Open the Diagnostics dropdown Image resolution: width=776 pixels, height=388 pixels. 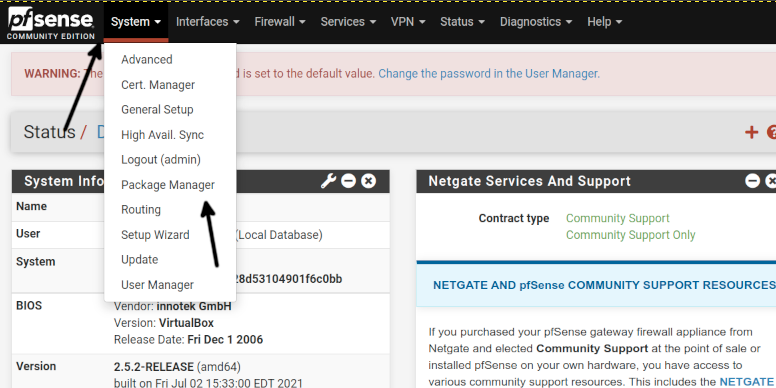[536, 22]
